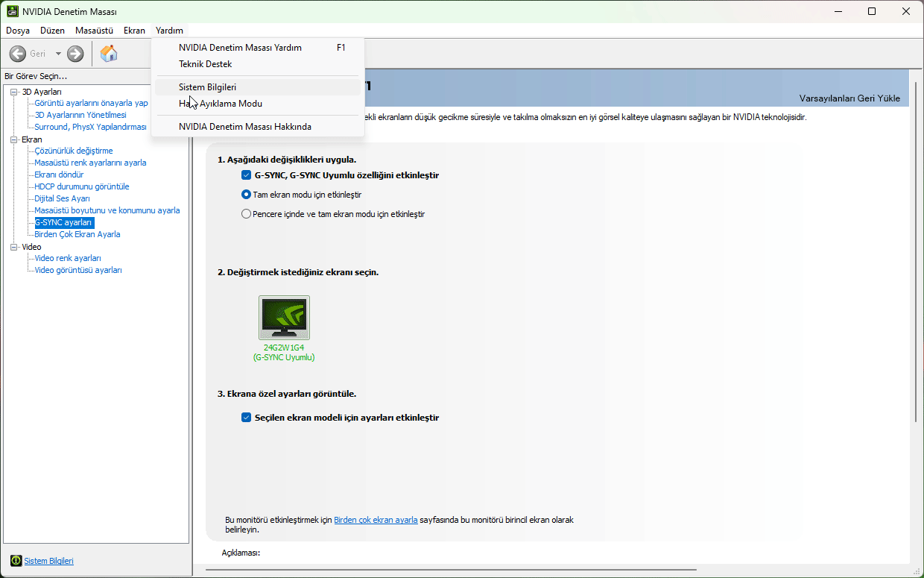Click the Geri back label

point(37,54)
